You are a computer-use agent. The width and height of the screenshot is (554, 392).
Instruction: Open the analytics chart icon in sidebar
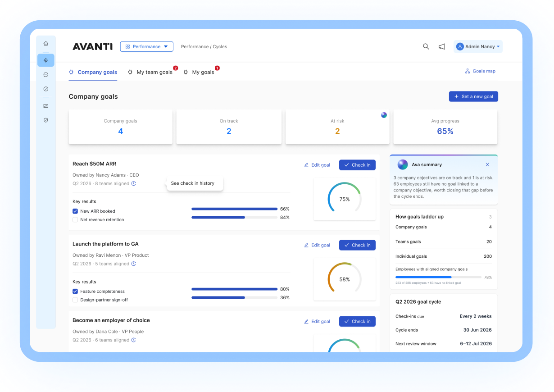coord(45,106)
